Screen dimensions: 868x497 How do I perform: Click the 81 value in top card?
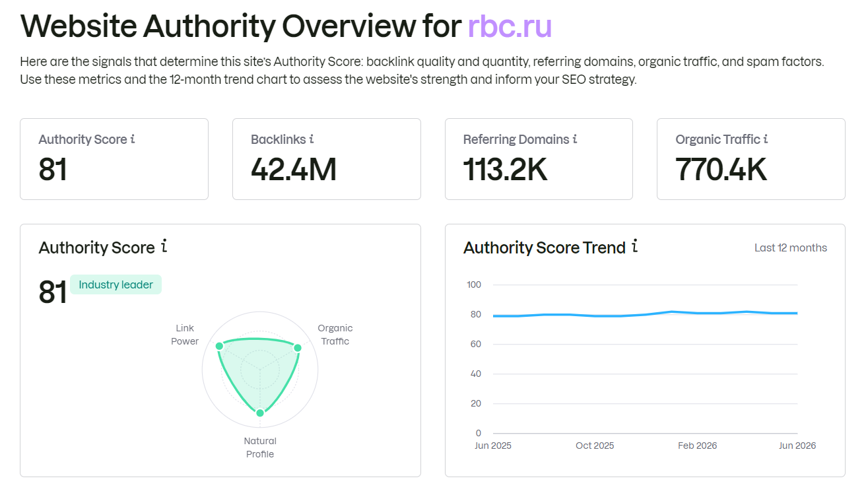coord(53,170)
